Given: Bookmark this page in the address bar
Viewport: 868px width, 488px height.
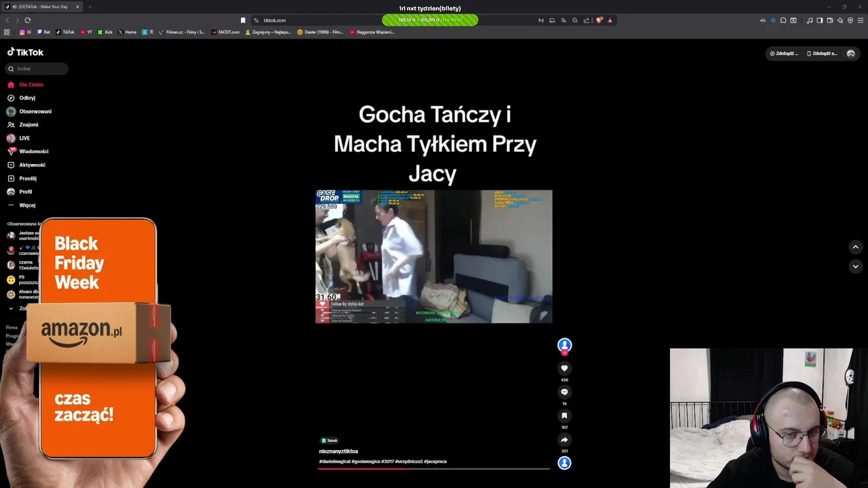Looking at the screenshot, I should point(243,20).
